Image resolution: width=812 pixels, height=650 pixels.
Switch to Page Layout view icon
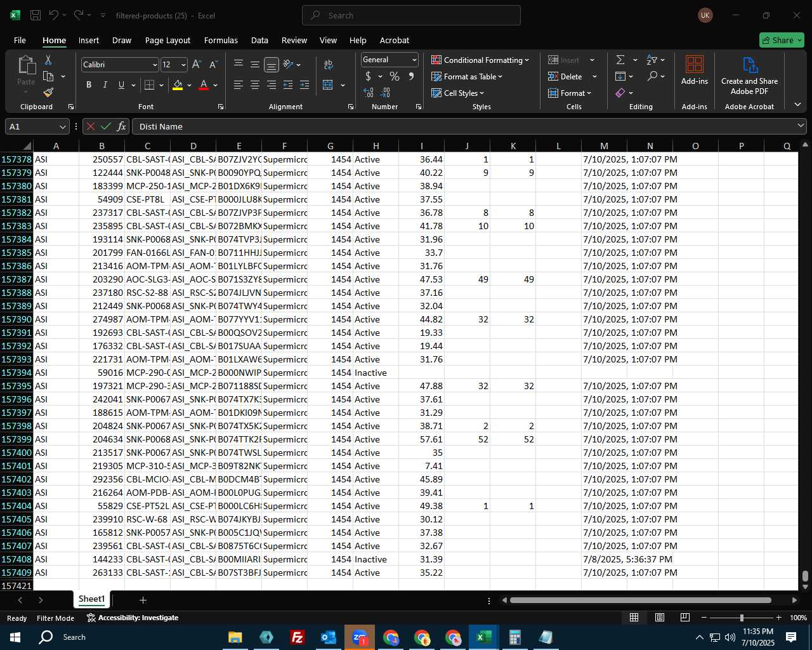tap(660, 618)
